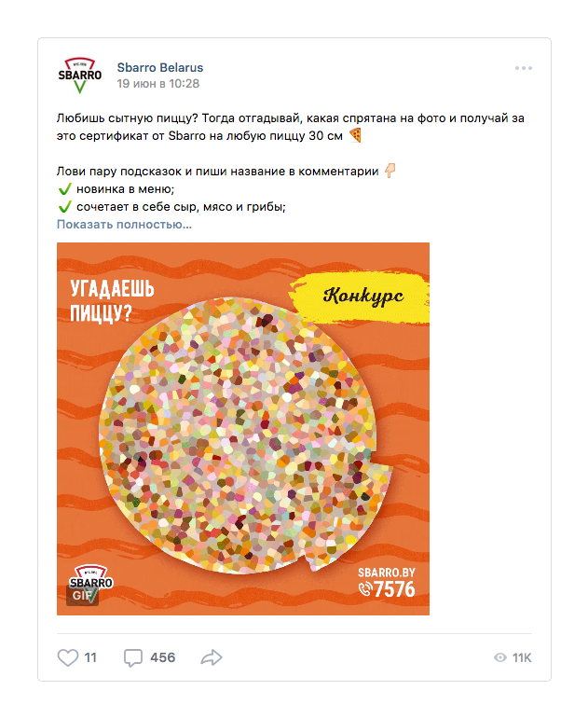Screen dimensions: 588x718
Task: Open Sbarro Belarus profile link
Action: pos(160,67)
